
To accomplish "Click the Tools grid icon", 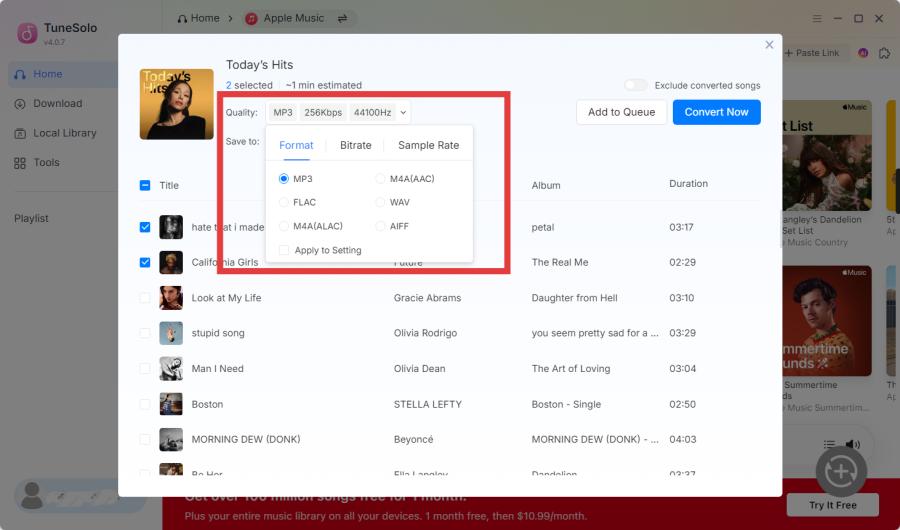I will pyautogui.click(x=20, y=163).
